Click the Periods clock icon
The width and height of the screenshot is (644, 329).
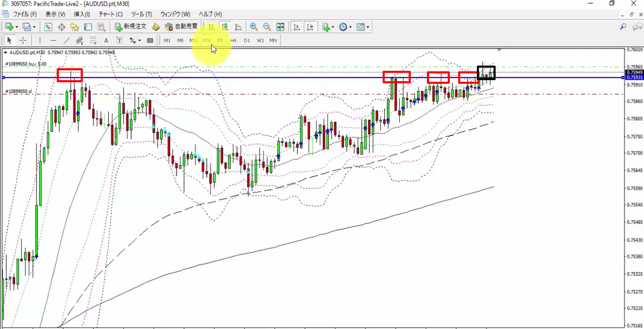tap(343, 27)
